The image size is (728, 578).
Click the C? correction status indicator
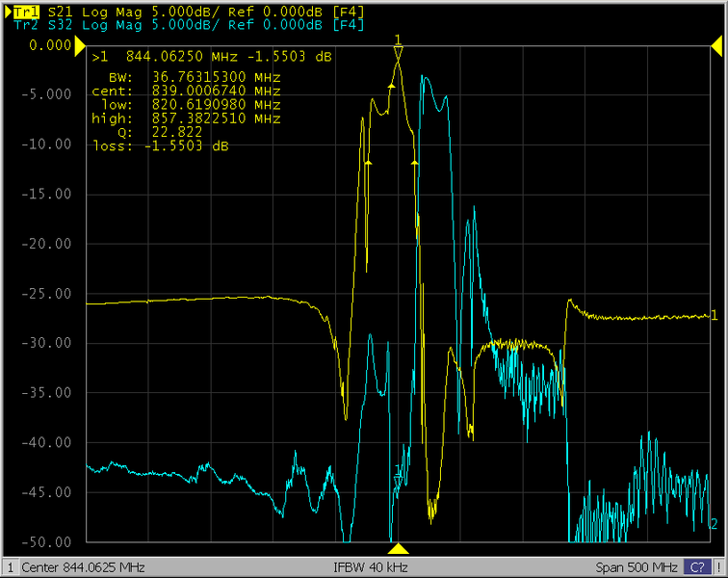pyautogui.click(x=695, y=567)
